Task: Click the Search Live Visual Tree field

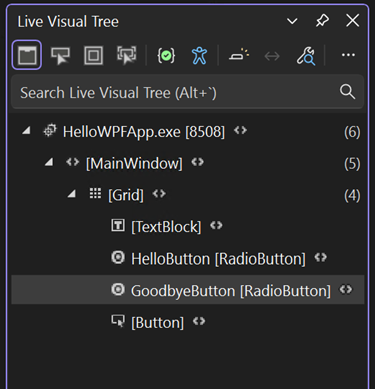Action: [187, 92]
